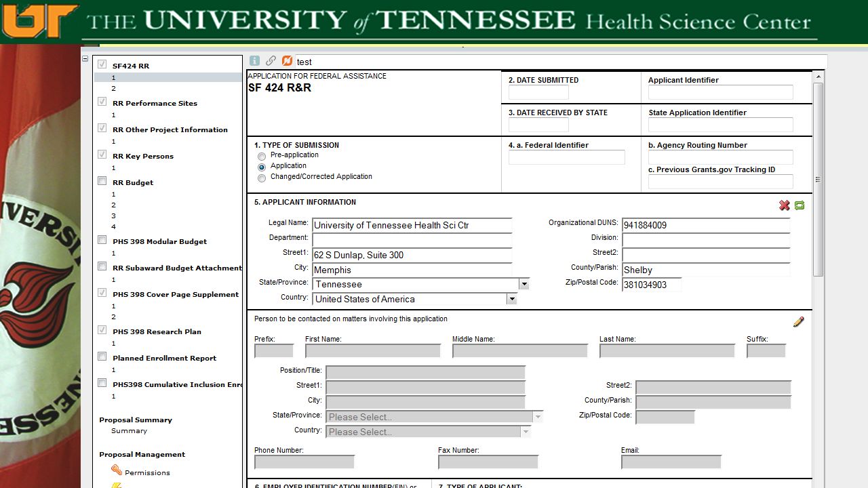This screenshot has height=488, width=868.
Task: Toggle the PHS 398 Cover Page Supplement checkbox
Action: 102,293
